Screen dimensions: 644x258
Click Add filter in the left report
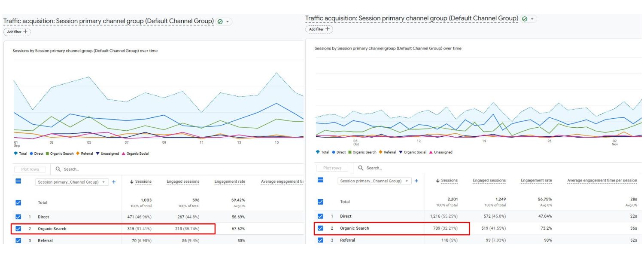[17, 31]
